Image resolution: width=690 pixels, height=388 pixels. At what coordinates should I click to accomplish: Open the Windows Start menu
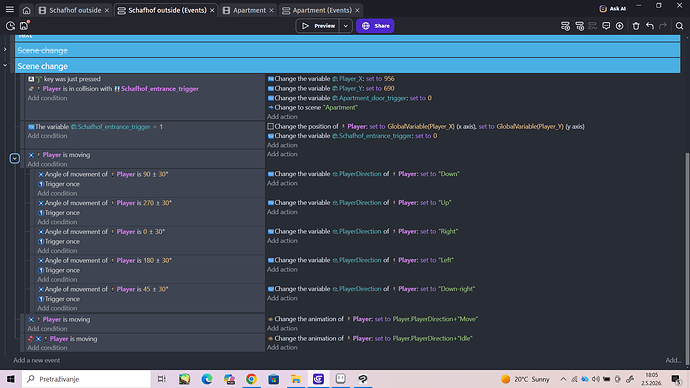point(11,379)
